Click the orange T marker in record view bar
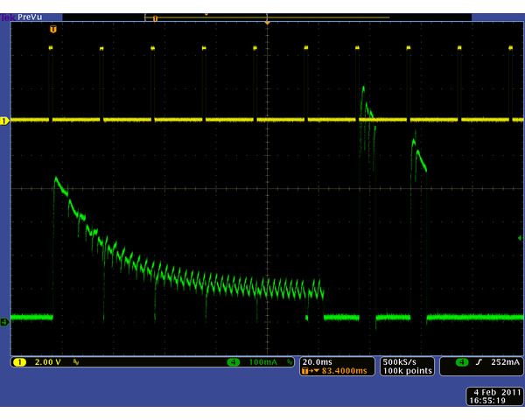This screenshot has width=525, height=420. tap(155, 19)
